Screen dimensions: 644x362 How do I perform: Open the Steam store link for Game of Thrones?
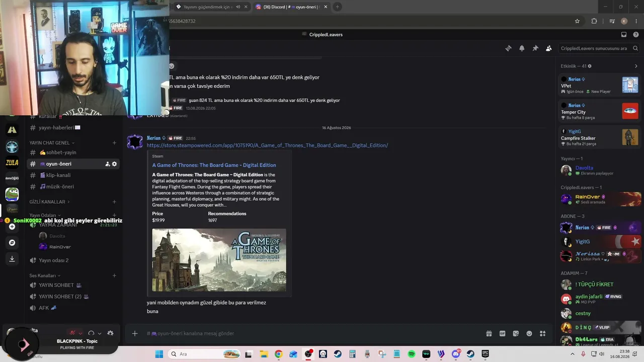click(x=267, y=145)
